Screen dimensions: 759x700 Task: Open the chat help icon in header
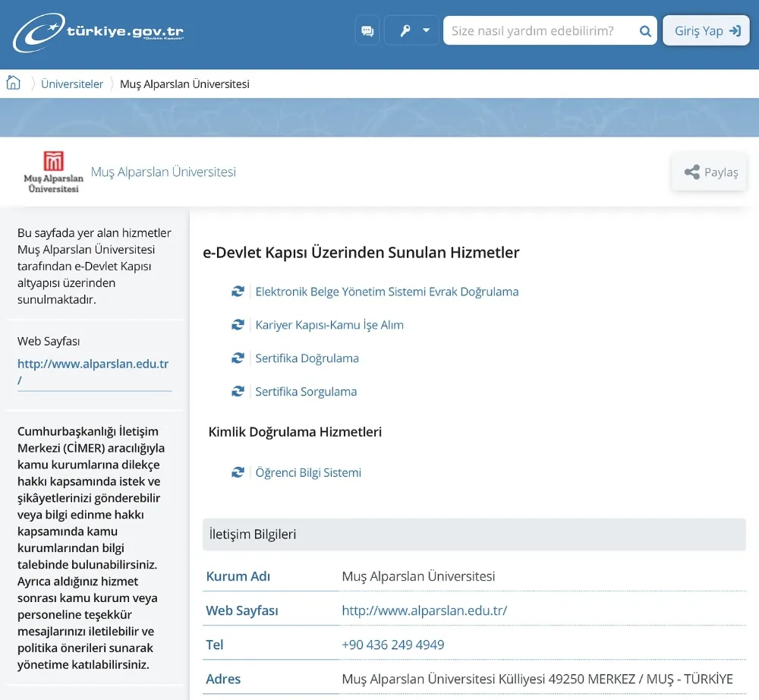[x=367, y=31]
